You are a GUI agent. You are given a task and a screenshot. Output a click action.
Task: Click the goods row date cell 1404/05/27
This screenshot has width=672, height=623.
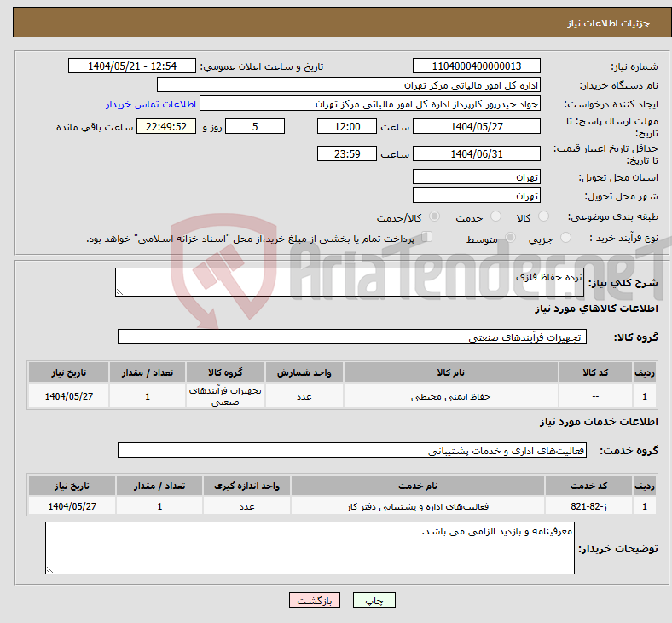[68, 396]
